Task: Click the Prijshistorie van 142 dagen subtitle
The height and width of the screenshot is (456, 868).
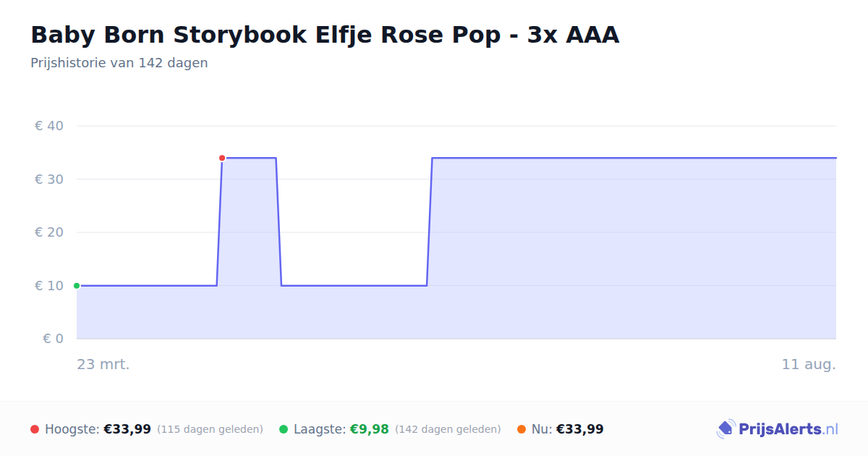Action: (x=119, y=63)
